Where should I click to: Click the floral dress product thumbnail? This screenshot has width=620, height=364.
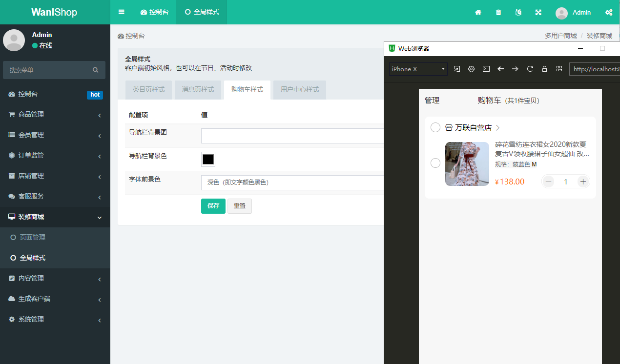point(467,164)
